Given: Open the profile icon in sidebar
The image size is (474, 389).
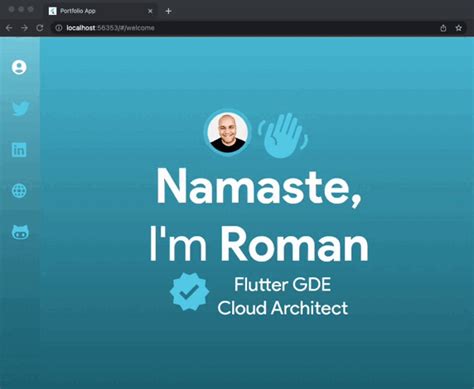Looking at the screenshot, I should (19, 67).
